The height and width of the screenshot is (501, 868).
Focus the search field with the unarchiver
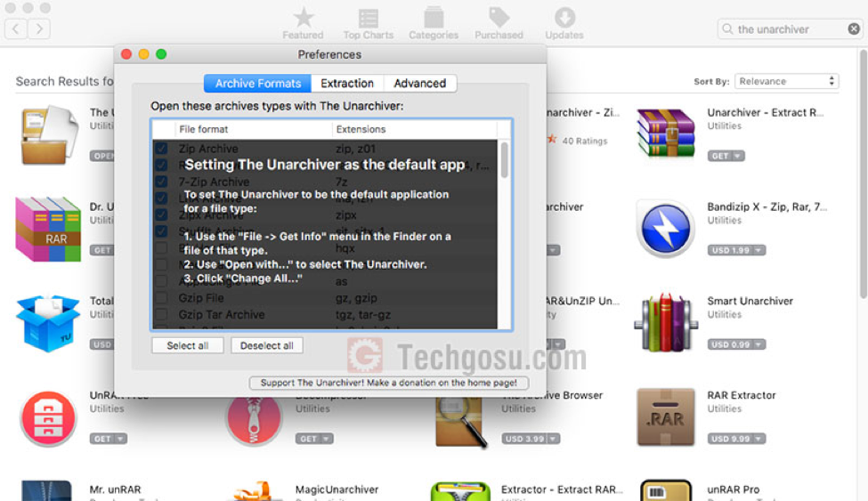(790, 28)
